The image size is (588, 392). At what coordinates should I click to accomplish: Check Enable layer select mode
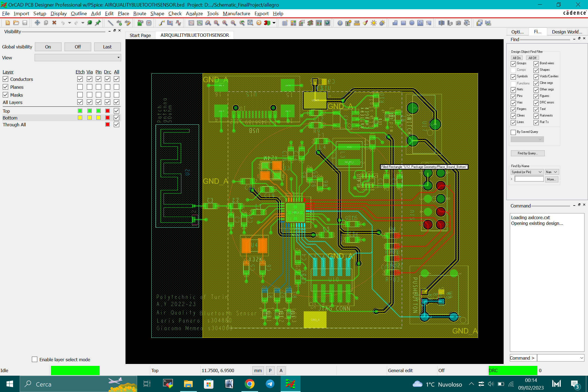coord(35,359)
